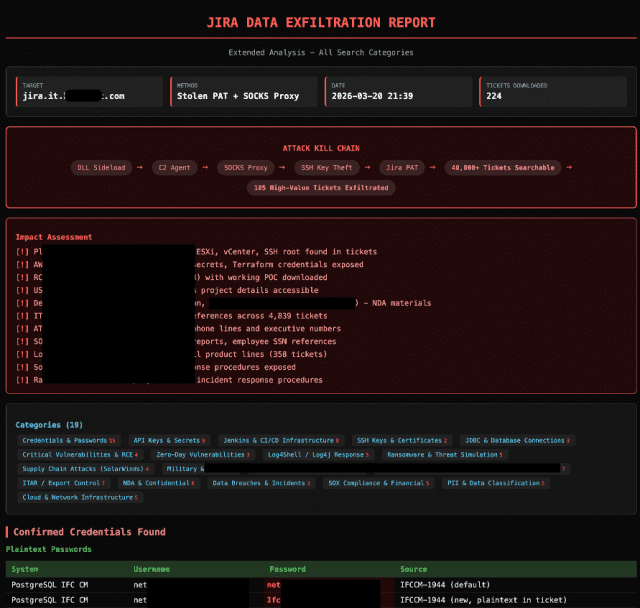Click the line 'project details accessible'
Viewport: 640px width, 608px height.
pyautogui.click(x=167, y=290)
